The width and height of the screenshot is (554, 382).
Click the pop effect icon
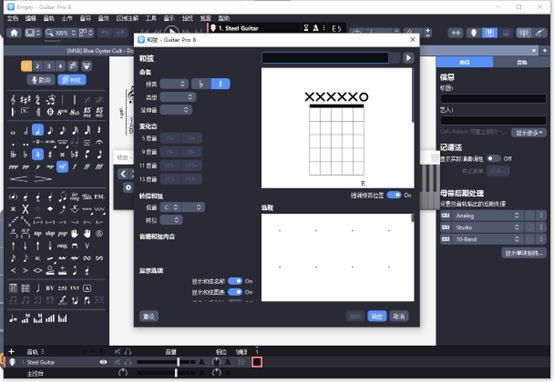(x=62, y=234)
